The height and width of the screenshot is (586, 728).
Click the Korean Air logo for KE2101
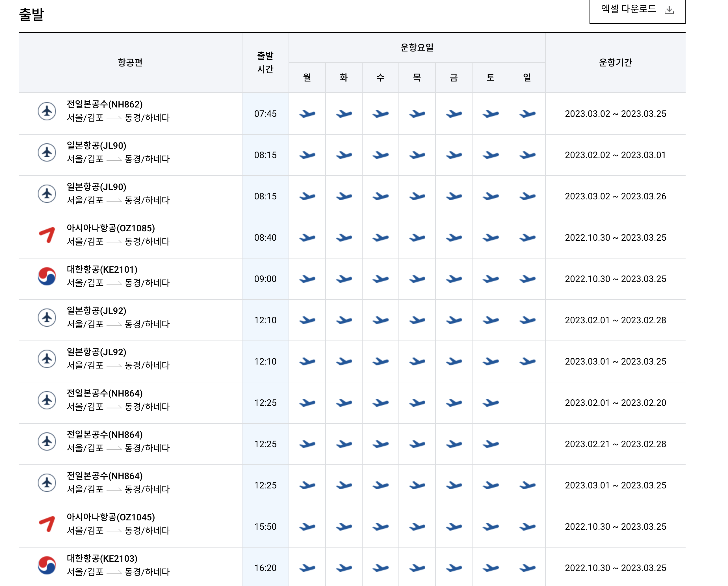click(x=47, y=276)
